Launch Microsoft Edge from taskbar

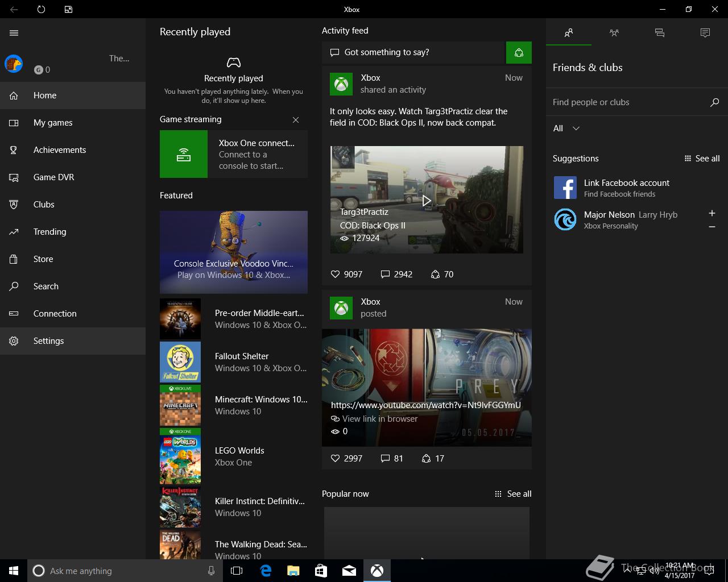click(x=265, y=571)
